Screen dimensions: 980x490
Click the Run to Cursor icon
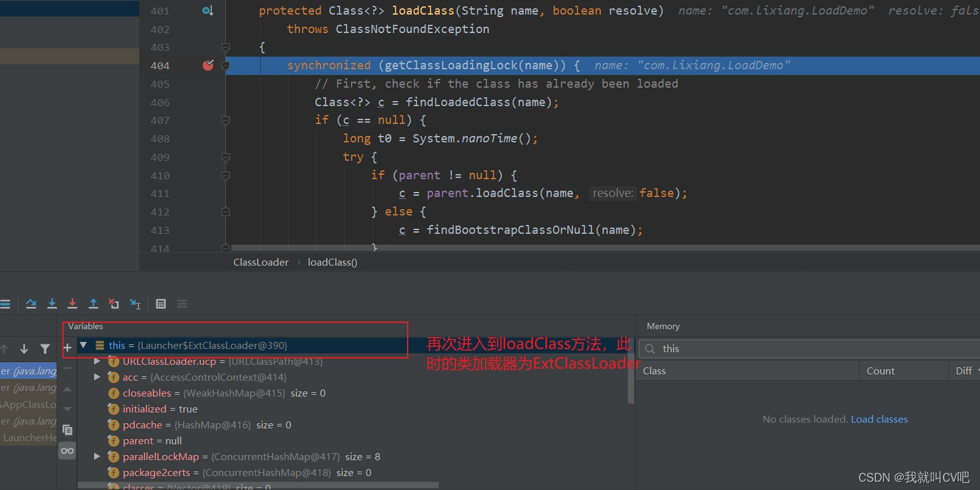[x=135, y=304]
